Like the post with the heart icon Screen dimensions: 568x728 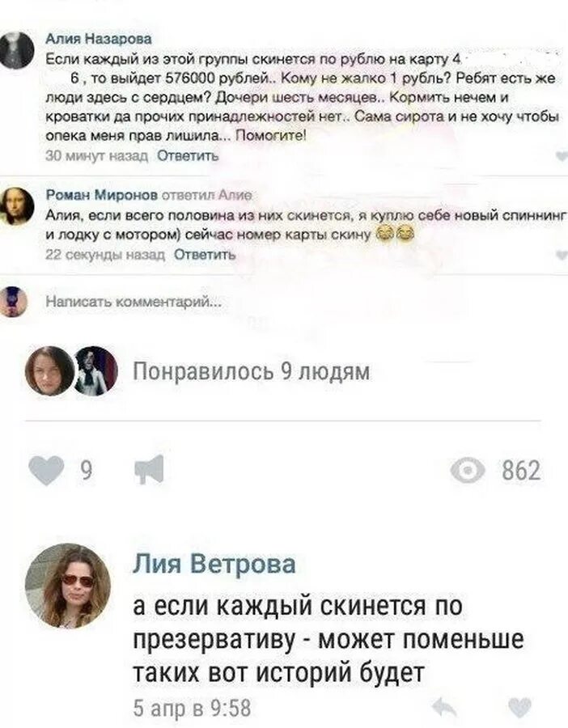(46, 470)
